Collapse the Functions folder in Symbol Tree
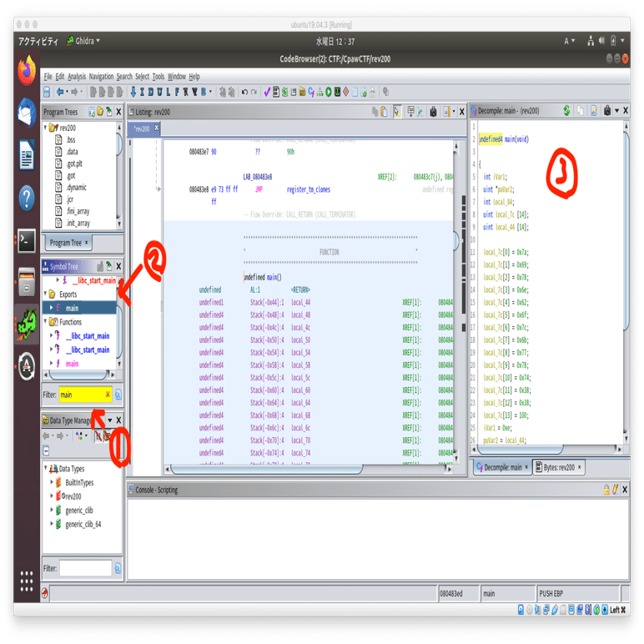The height and width of the screenshot is (644, 644). pyautogui.click(x=46, y=322)
